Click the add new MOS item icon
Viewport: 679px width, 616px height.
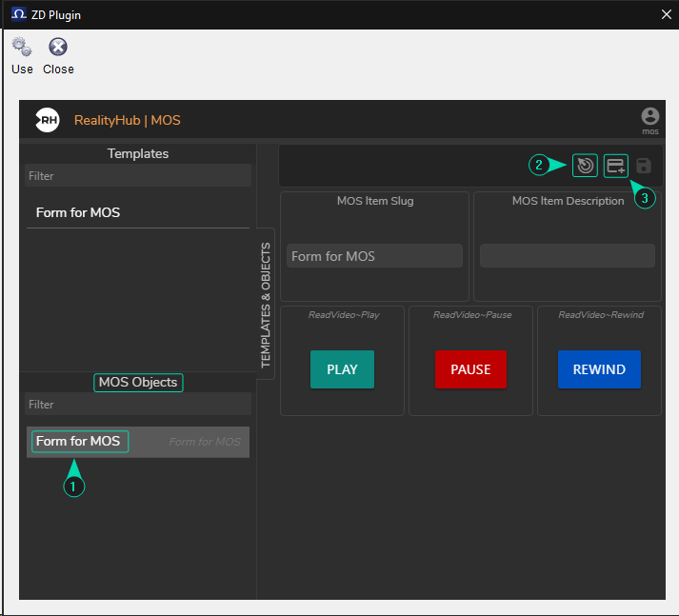click(x=616, y=166)
